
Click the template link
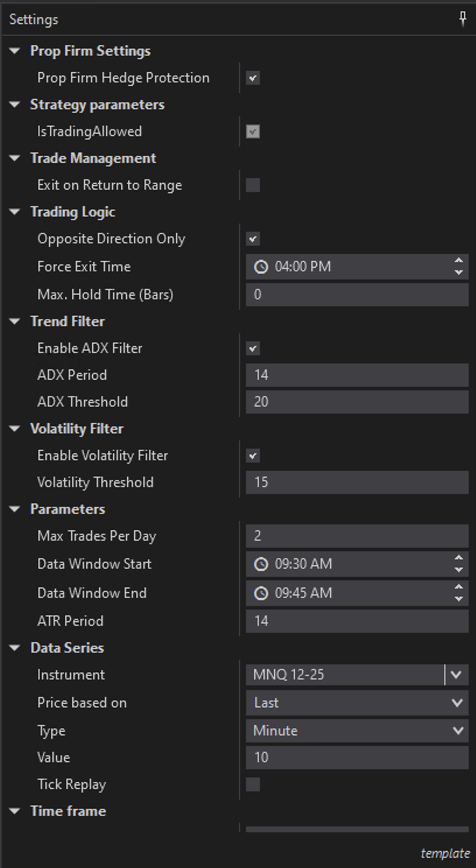tap(445, 853)
